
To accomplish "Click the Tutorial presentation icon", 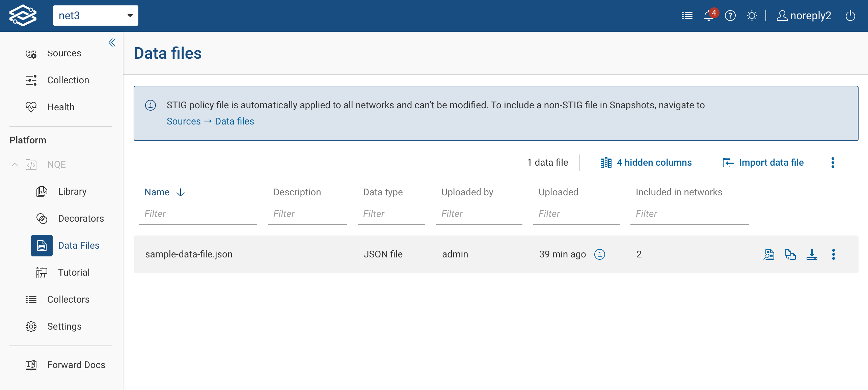I will 42,273.
